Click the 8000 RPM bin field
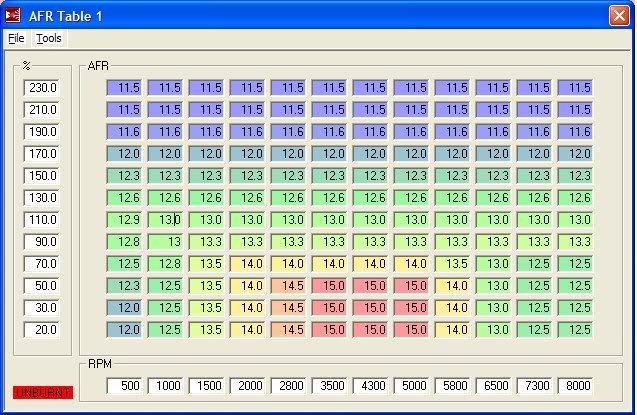Image resolution: width=637 pixels, height=415 pixels. 576,385
